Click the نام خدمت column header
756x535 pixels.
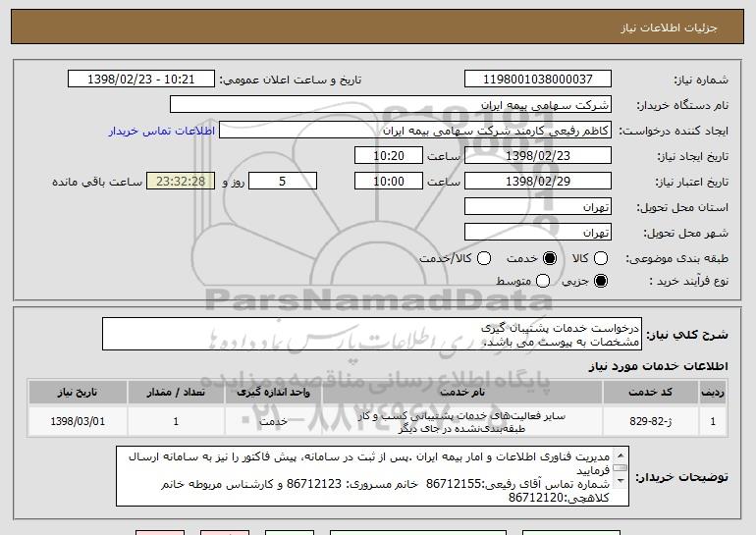(461, 393)
